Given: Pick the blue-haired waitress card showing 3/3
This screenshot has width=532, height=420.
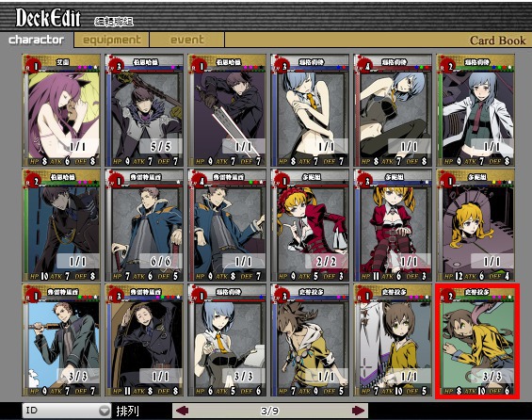Looking at the screenshot, I should pos(227,340).
